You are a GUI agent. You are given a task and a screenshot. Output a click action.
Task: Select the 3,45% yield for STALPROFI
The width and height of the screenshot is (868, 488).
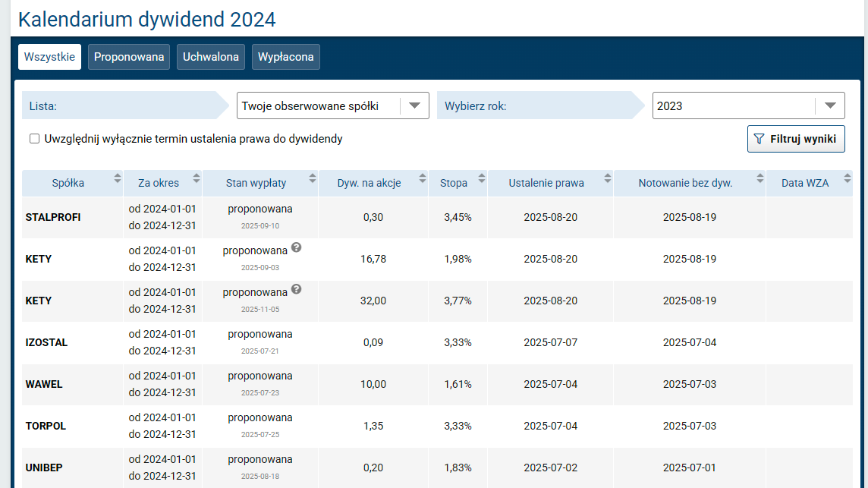pos(458,217)
